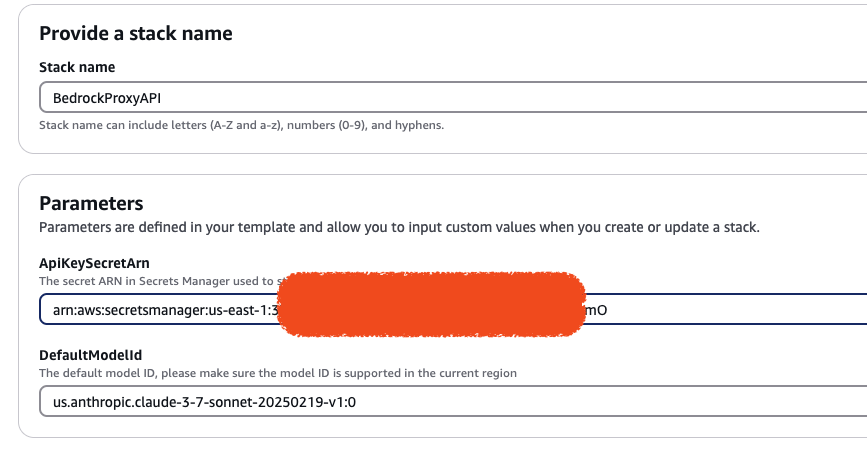Click the stack name allowed-characters hint text
Image resolution: width=867 pixels, height=450 pixels.
point(241,125)
